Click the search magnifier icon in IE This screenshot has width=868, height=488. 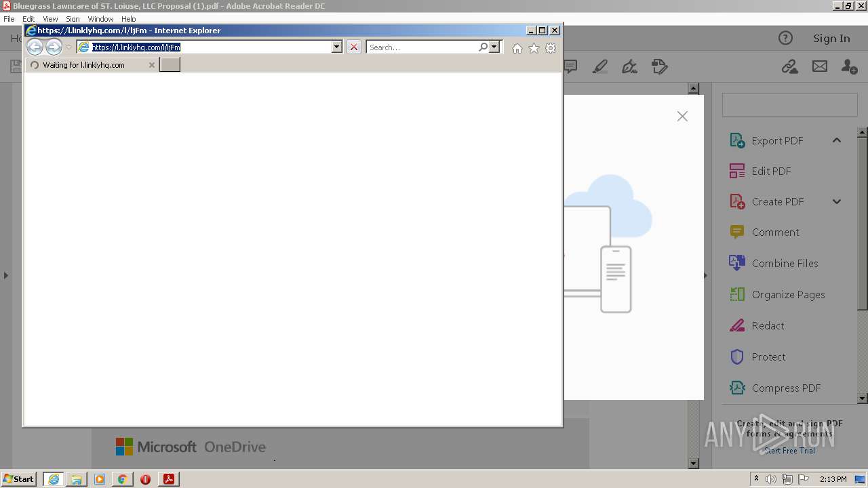[x=483, y=47]
